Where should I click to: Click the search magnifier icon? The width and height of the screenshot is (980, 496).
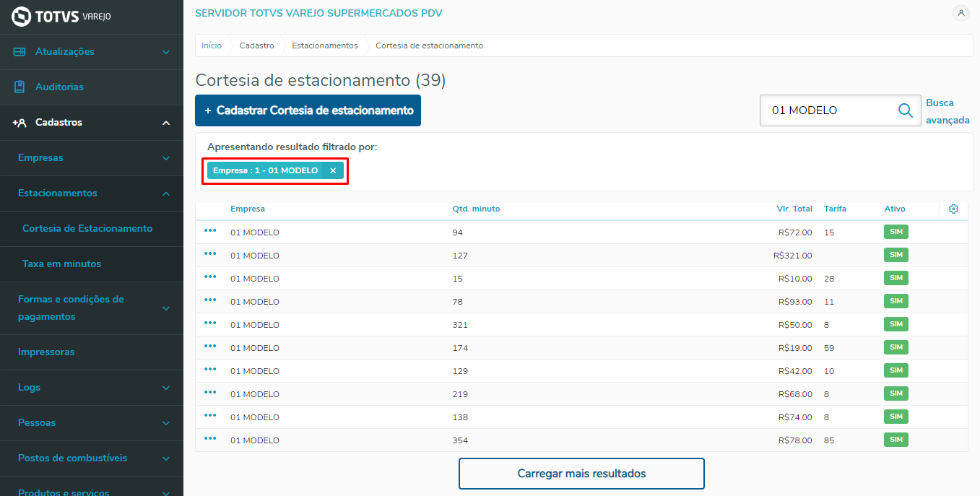click(905, 110)
